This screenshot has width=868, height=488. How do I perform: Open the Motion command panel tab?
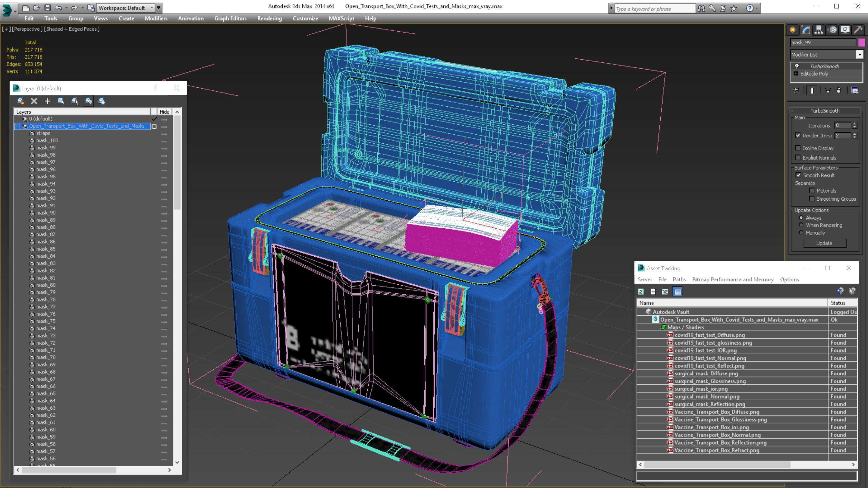coord(833,30)
